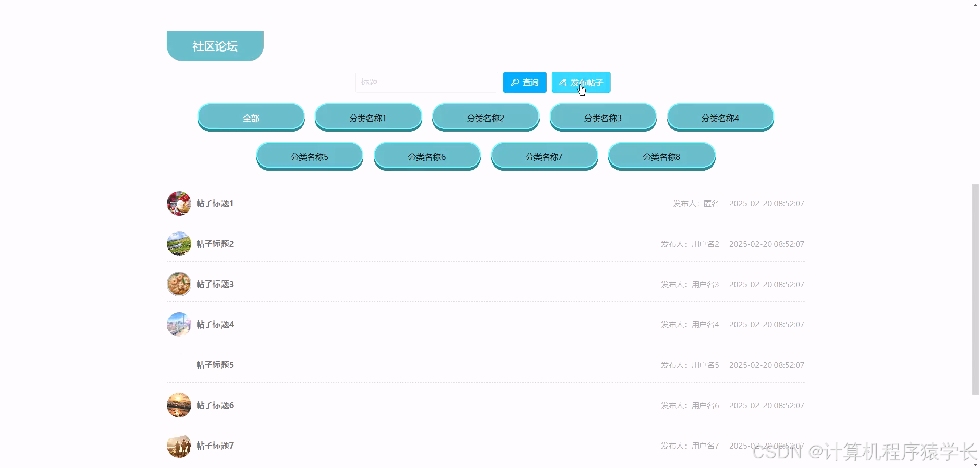Open post 帖子标题2
The width and height of the screenshot is (980, 468).
tap(215, 244)
